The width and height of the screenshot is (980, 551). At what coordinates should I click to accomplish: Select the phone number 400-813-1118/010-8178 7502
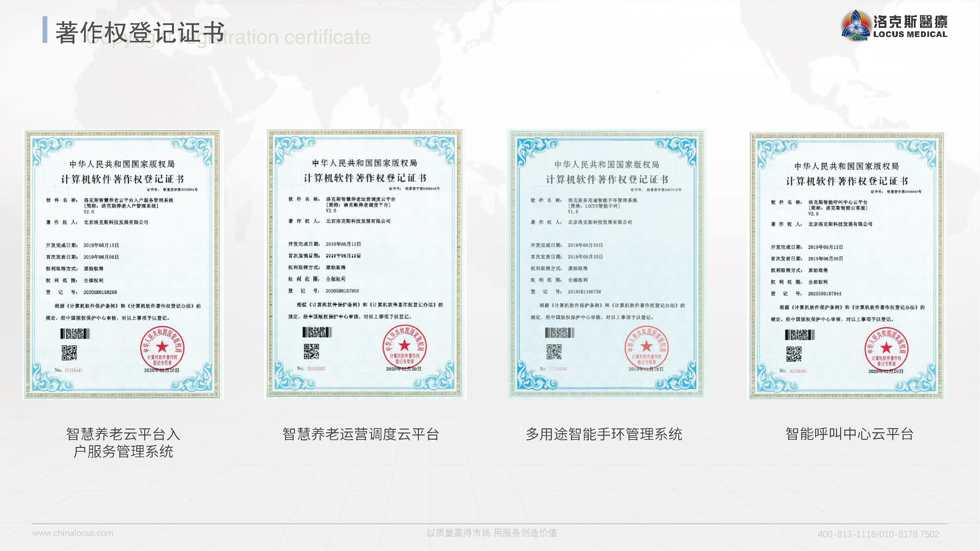pos(878,534)
